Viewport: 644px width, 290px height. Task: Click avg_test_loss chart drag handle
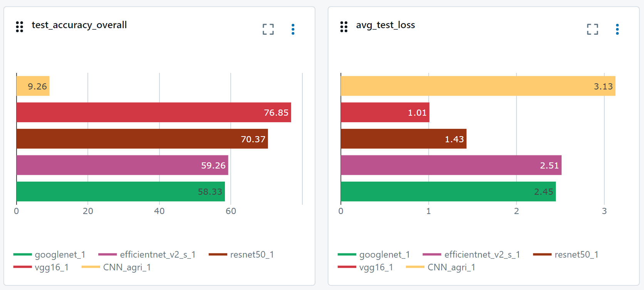pyautogui.click(x=344, y=27)
